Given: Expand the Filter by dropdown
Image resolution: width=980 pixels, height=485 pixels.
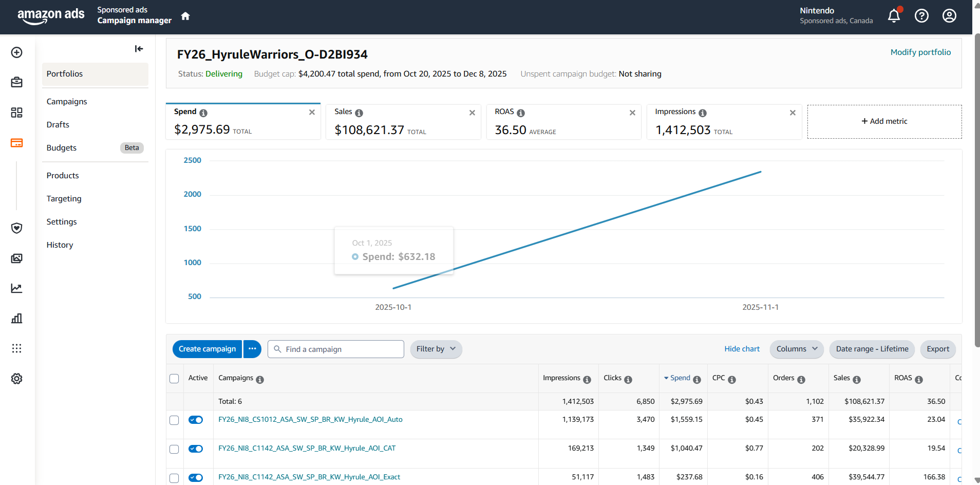Looking at the screenshot, I should [x=436, y=349].
